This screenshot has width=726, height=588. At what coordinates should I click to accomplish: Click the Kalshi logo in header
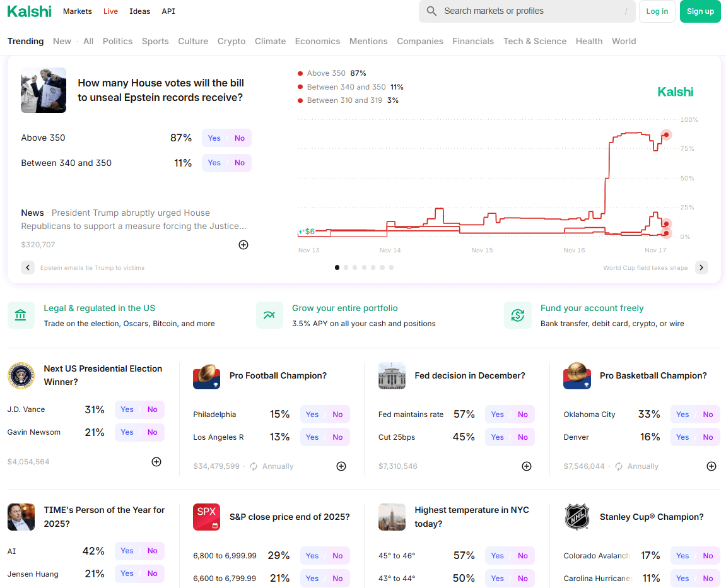(x=29, y=11)
